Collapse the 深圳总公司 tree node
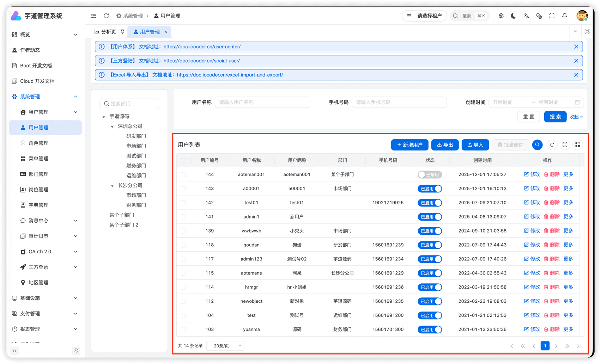Viewport: 601px width, 364px height. pyautogui.click(x=112, y=127)
